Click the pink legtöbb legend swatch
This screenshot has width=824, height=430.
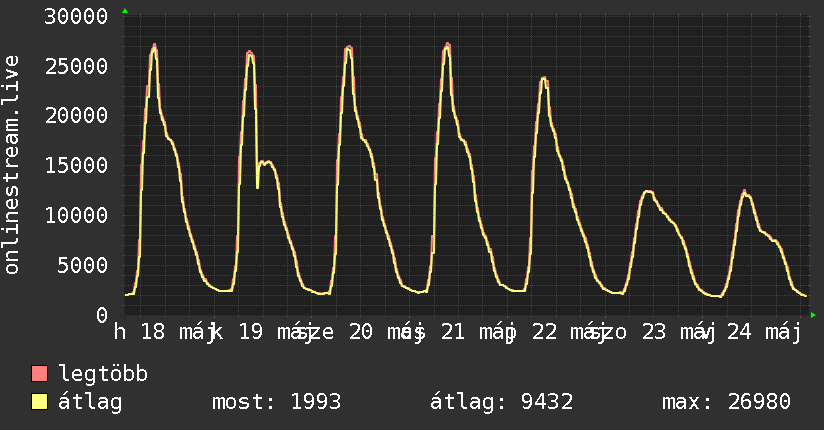click(x=39, y=373)
